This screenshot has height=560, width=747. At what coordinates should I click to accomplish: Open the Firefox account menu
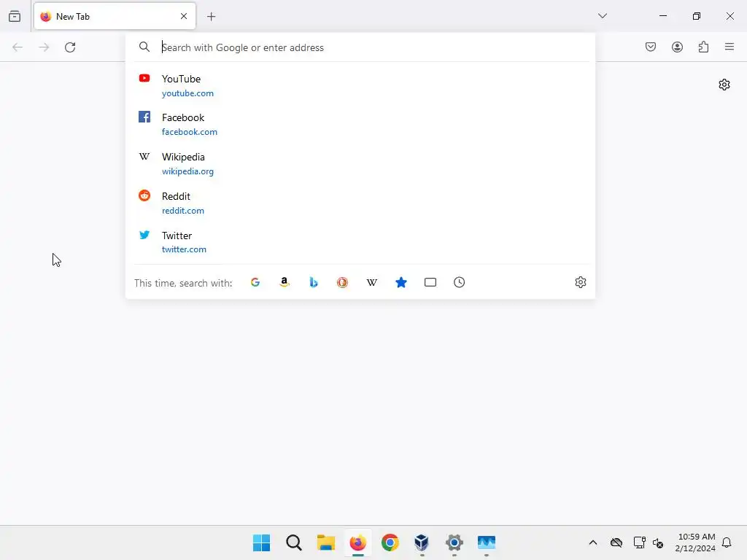pos(677,47)
